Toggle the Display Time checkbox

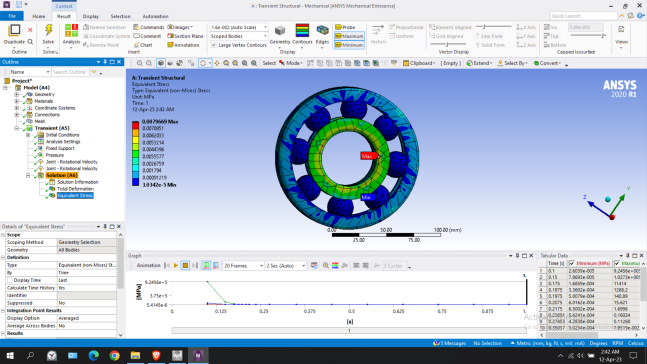[10, 280]
